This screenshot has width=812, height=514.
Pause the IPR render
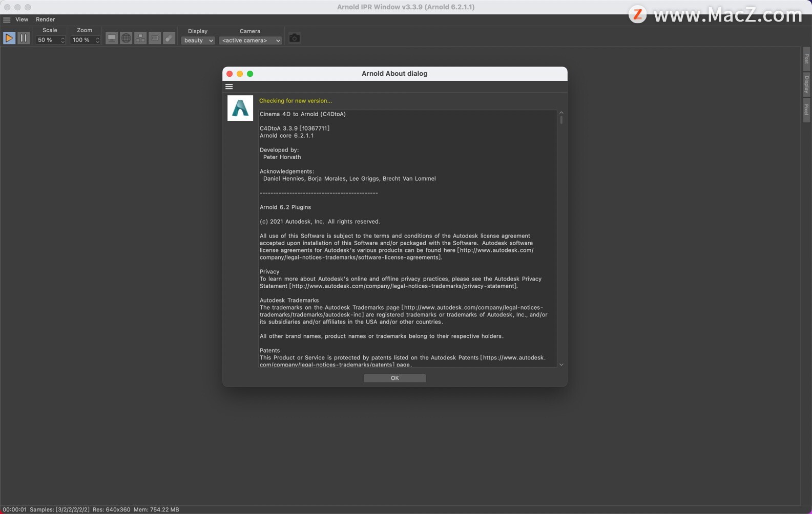(x=24, y=38)
